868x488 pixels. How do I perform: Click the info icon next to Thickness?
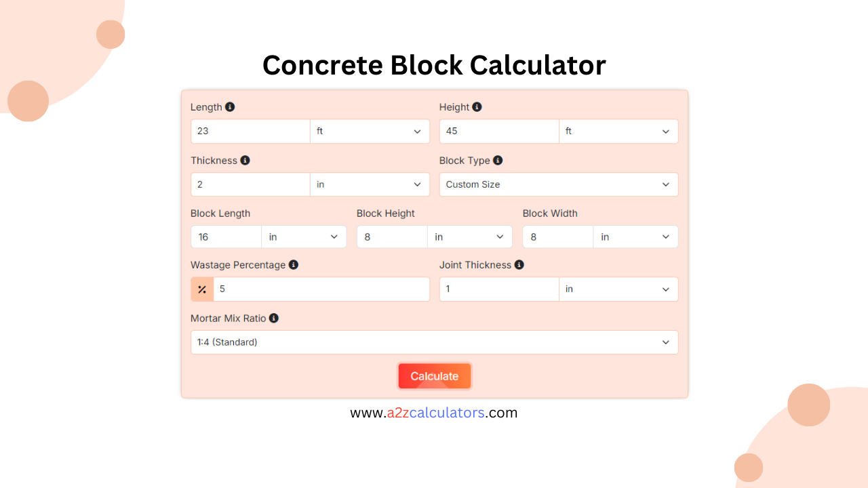(245, 160)
